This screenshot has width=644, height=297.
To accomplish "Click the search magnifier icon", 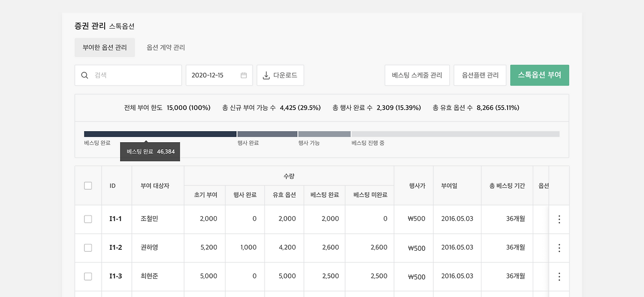I will point(85,75).
